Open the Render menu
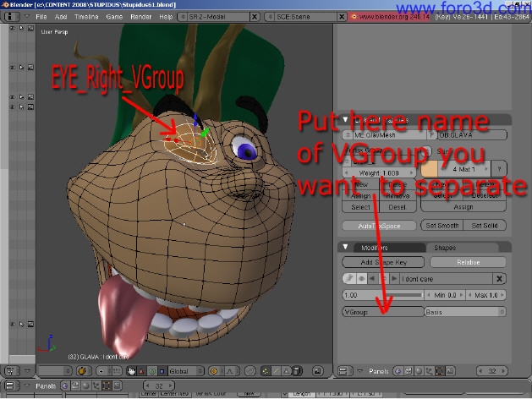 point(140,17)
